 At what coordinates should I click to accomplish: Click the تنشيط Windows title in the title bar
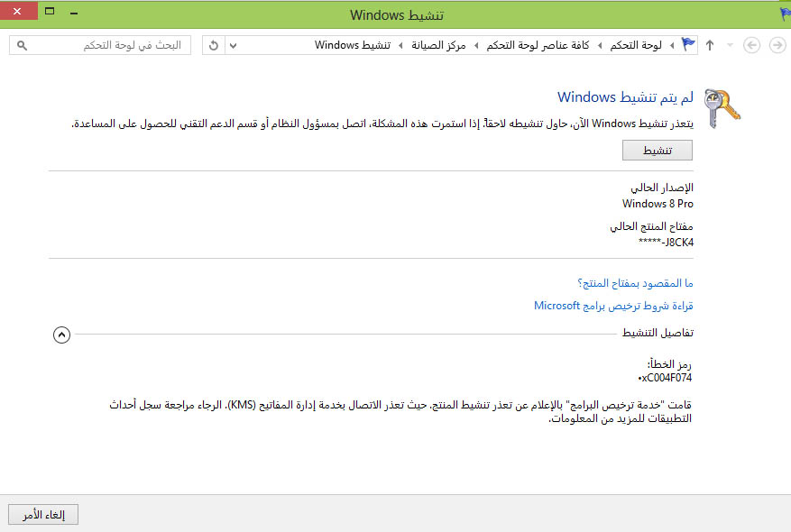click(397, 15)
